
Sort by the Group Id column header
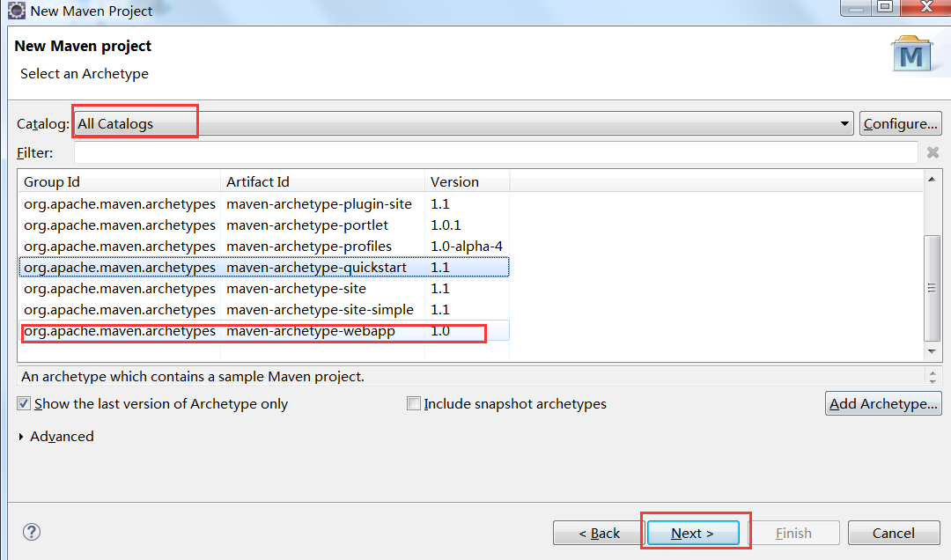click(120, 182)
